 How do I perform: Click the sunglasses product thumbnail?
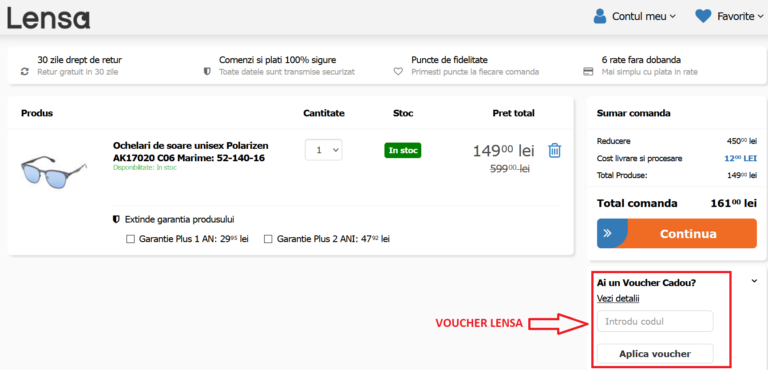pyautogui.click(x=54, y=172)
